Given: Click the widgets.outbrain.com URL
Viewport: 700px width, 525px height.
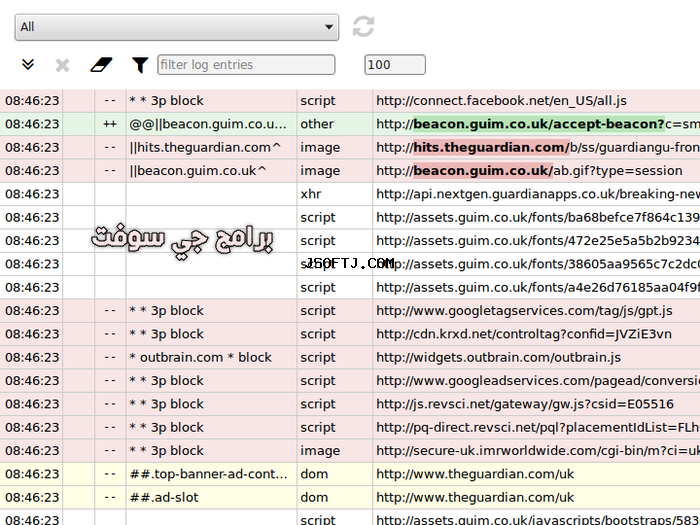Looking at the screenshot, I should click(x=498, y=358).
